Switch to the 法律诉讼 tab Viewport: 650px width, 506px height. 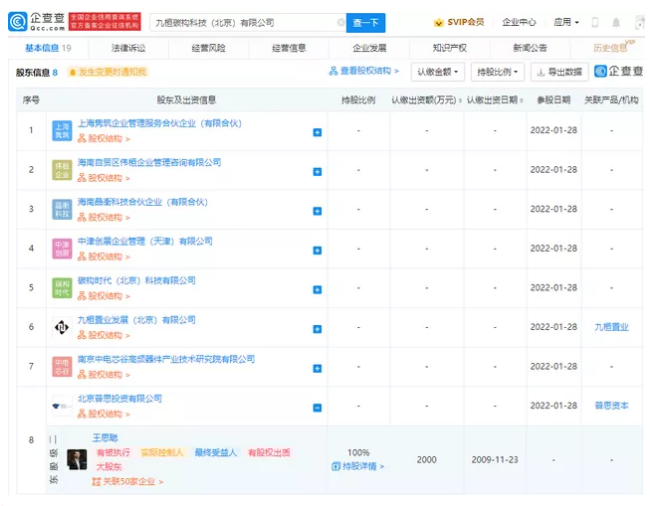point(128,48)
